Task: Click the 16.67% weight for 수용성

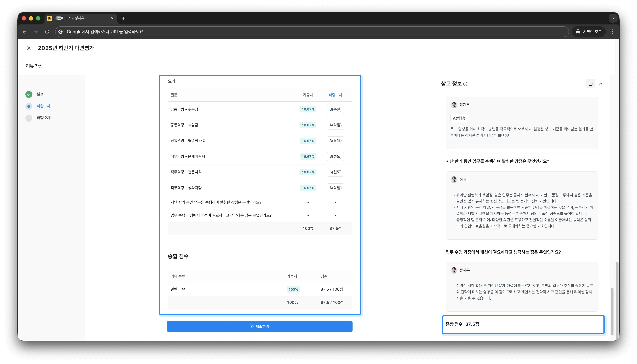Action: tap(308, 109)
